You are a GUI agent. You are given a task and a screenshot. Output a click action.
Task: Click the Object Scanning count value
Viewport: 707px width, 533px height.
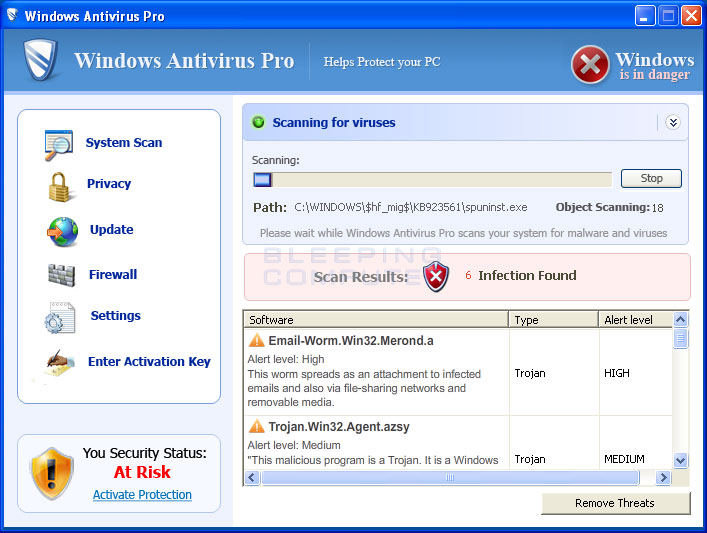pos(657,208)
